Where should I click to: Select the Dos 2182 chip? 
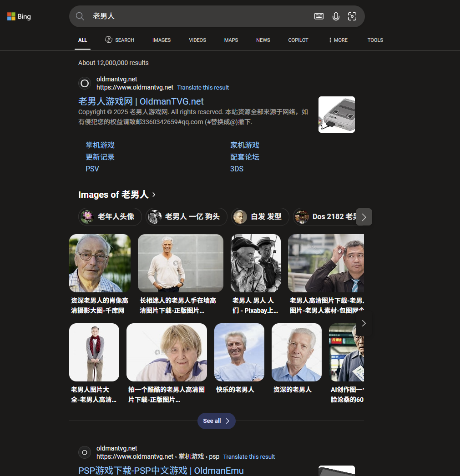tap(324, 217)
